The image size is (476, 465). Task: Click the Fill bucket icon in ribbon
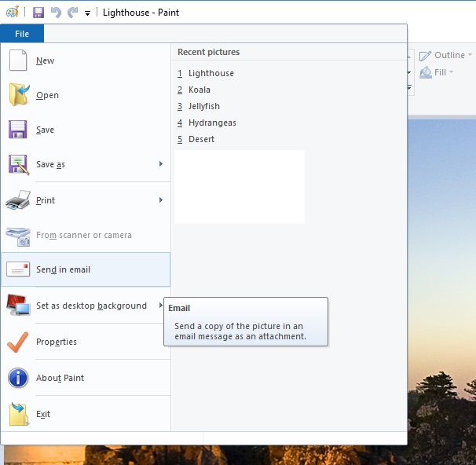(426, 72)
